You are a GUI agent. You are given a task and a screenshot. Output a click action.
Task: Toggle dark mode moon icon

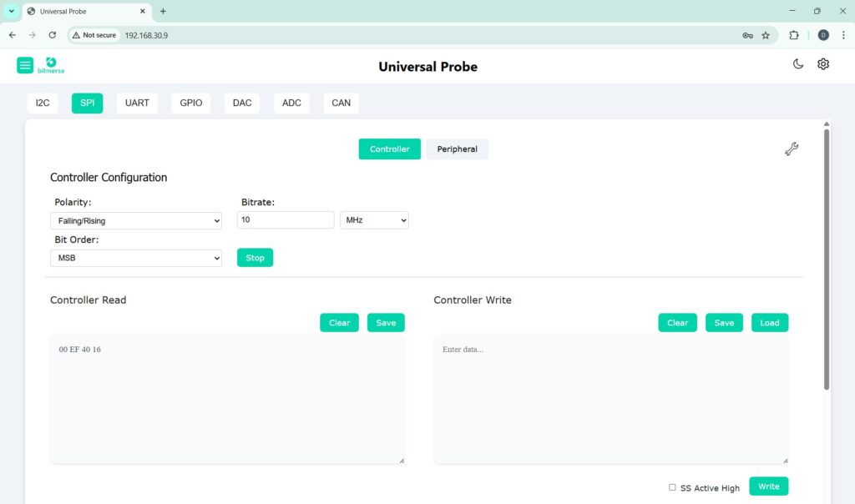coord(798,64)
